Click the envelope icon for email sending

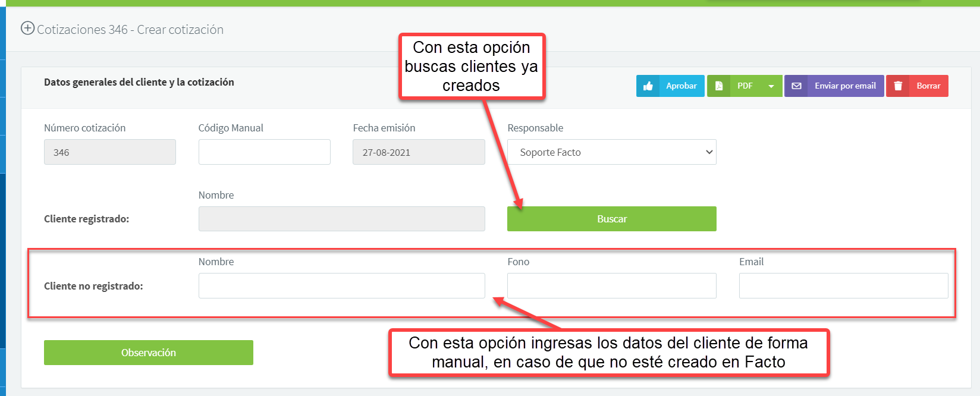tap(797, 86)
